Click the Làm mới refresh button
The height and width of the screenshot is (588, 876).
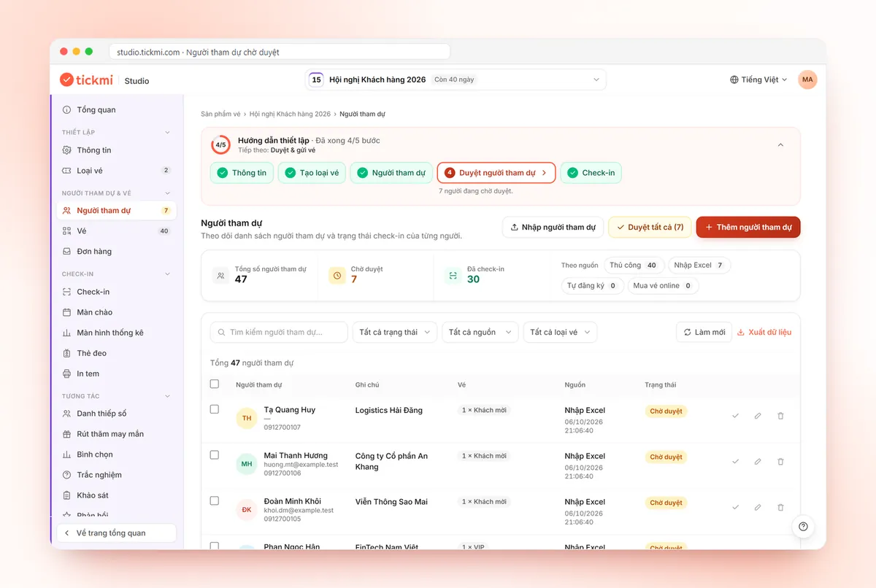tap(704, 332)
